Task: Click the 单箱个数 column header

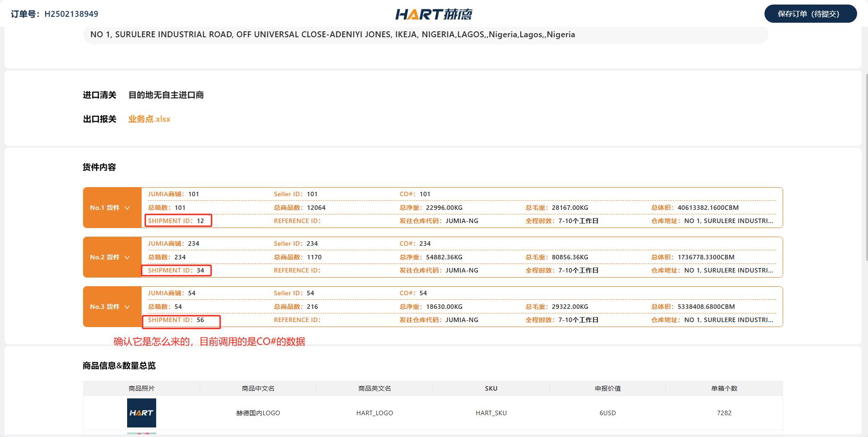Action: [724, 388]
